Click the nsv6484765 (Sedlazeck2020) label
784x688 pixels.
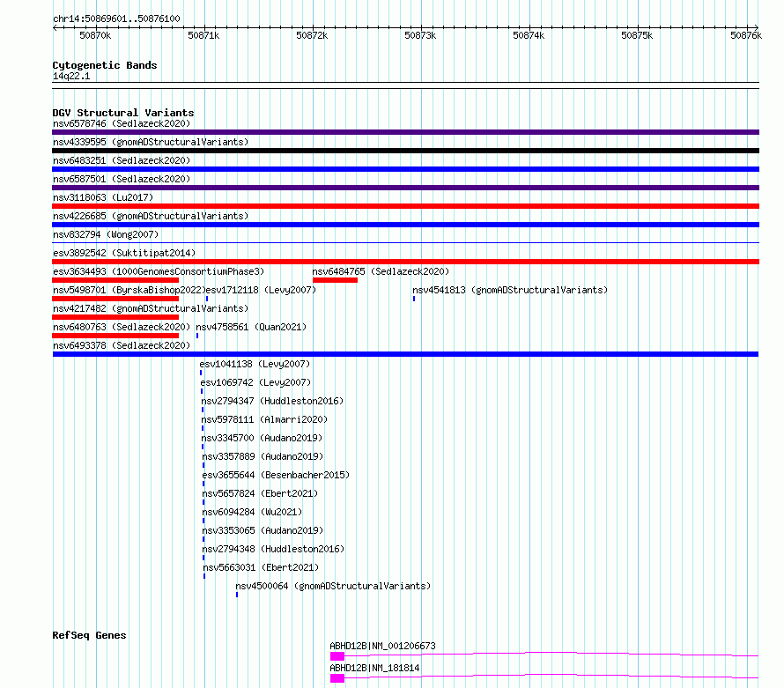(x=381, y=271)
